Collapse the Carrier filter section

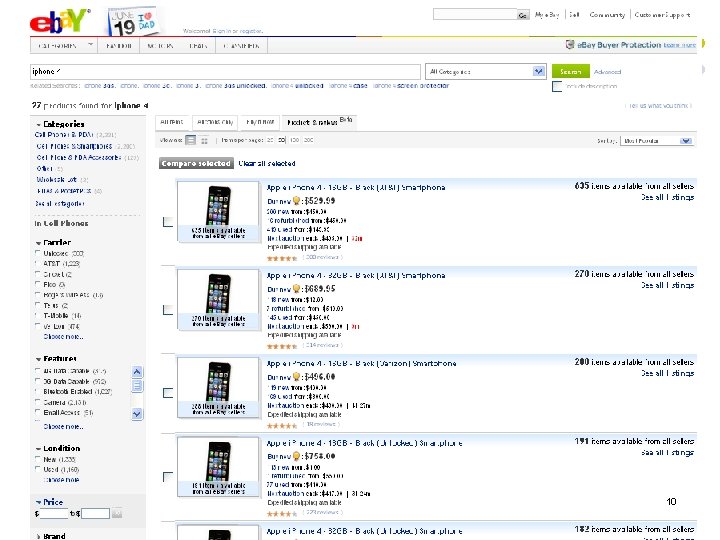39,243
